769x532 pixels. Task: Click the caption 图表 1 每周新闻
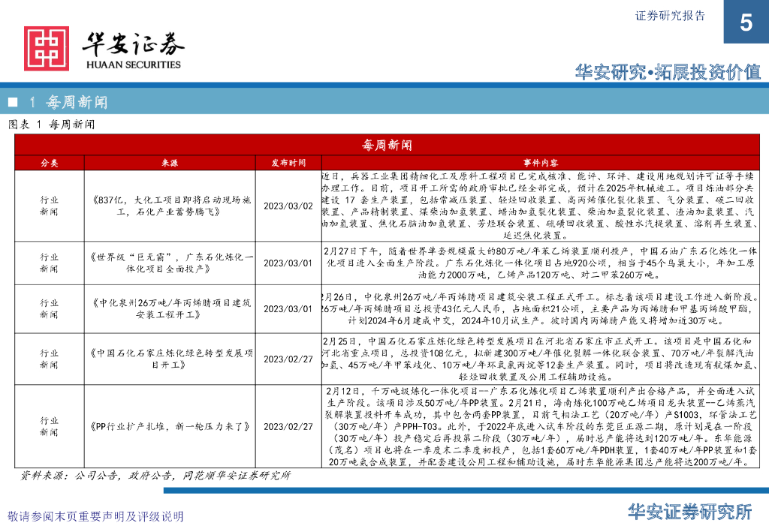(x=52, y=125)
